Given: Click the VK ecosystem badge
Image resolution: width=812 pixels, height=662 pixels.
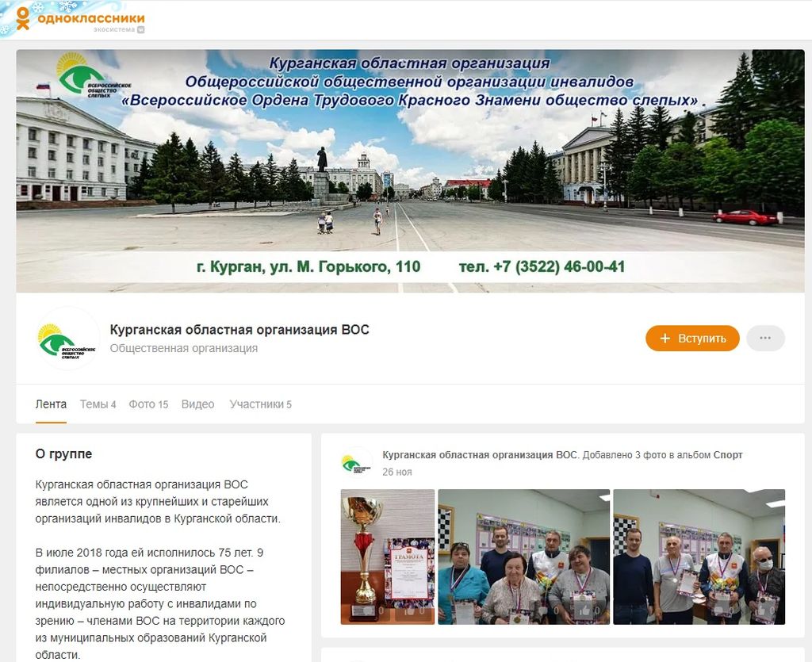Looking at the screenshot, I should pos(142,29).
